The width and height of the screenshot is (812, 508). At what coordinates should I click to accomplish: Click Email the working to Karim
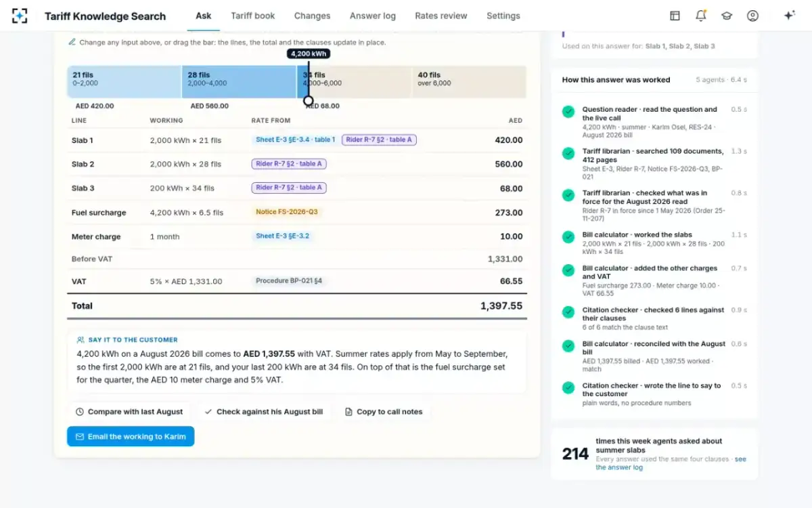pyautogui.click(x=131, y=436)
